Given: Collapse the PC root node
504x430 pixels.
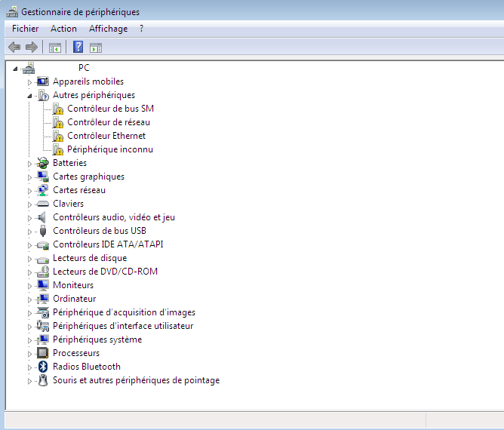Looking at the screenshot, I should 15,69.
